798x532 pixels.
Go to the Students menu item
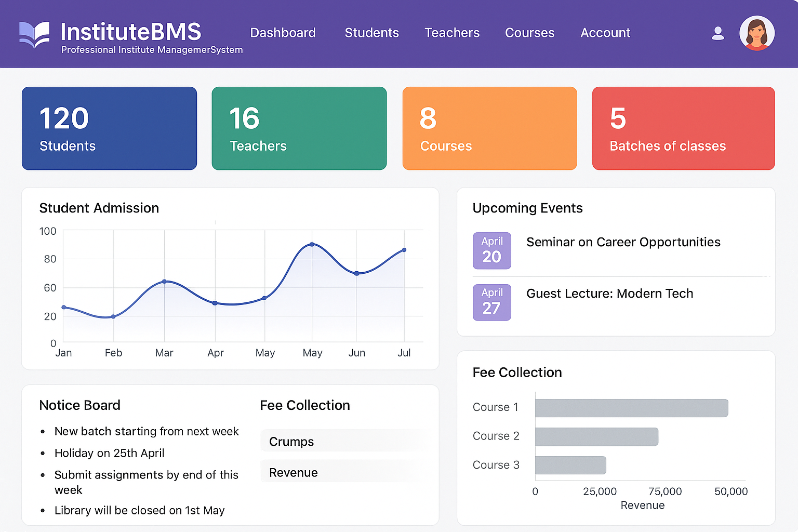coord(372,33)
